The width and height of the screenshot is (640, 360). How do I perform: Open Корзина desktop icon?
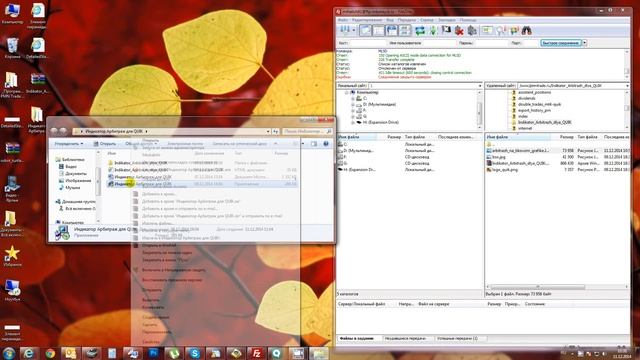pyautogui.click(x=12, y=48)
